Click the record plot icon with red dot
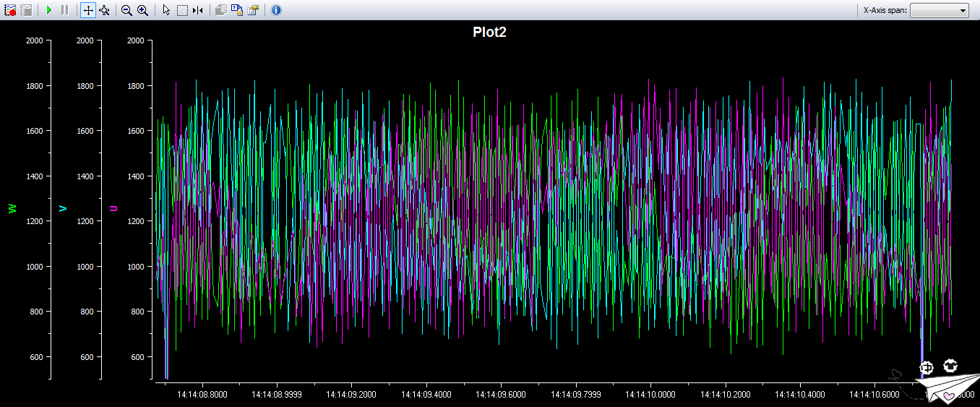Image resolution: width=980 pixels, height=407 pixels. tap(10, 10)
